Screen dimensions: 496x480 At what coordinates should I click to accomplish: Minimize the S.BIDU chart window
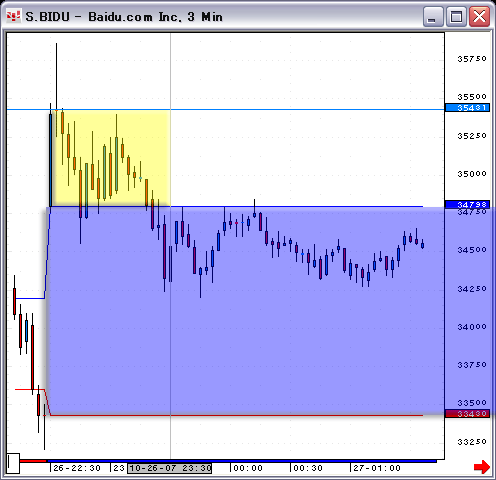coord(433,16)
